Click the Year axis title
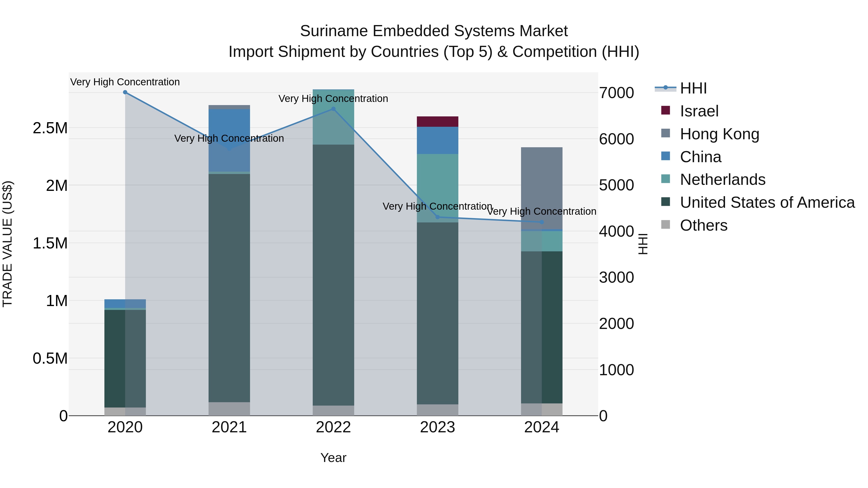 pos(333,458)
